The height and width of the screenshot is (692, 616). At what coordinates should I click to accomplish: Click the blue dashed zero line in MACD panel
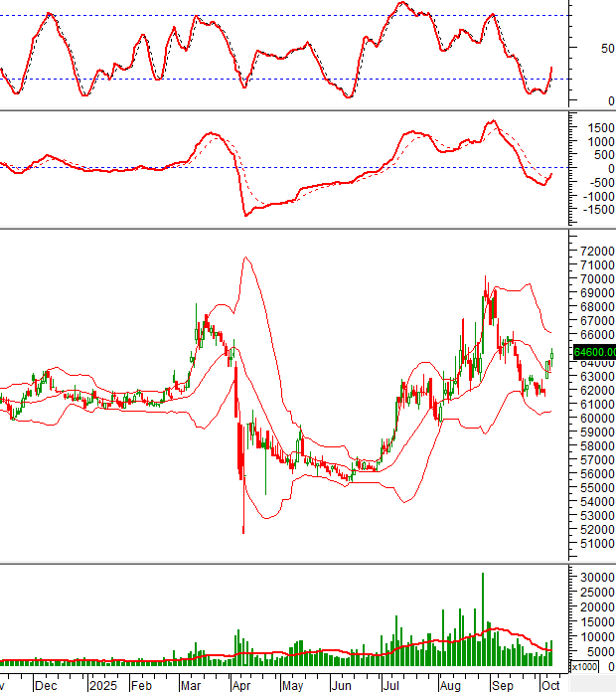[x=298, y=167]
